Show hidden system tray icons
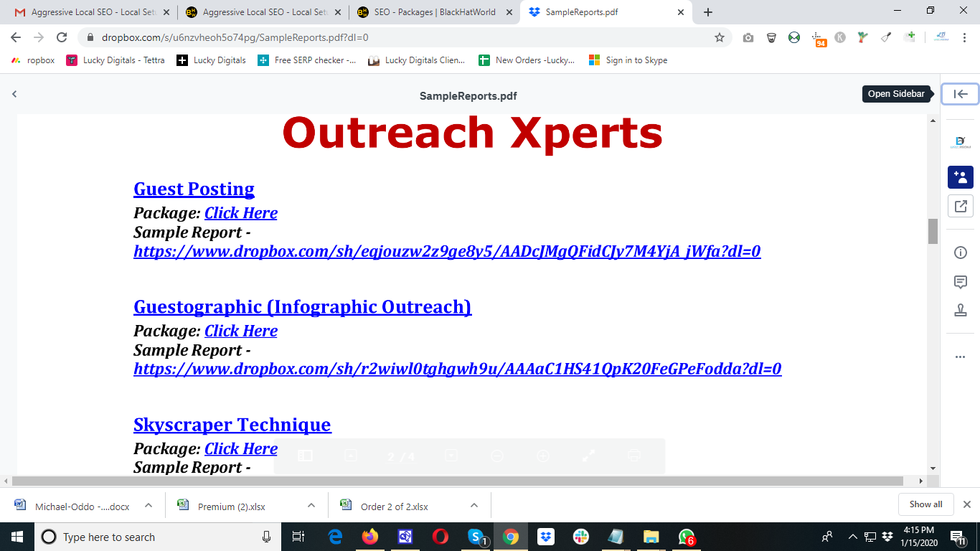This screenshot has width=980, height=551. [852, 537]
